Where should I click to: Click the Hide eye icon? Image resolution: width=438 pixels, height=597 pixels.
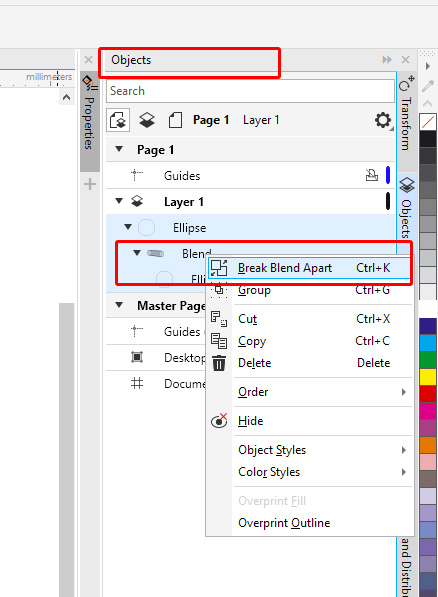click(219, 421)
